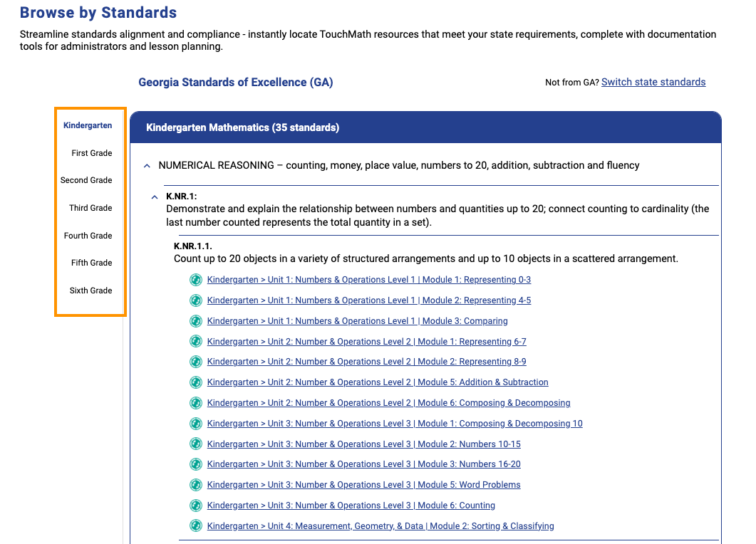
Task: Open Unit 2 Module 1: Representing 6-7 link
Action: click(367, 342)
